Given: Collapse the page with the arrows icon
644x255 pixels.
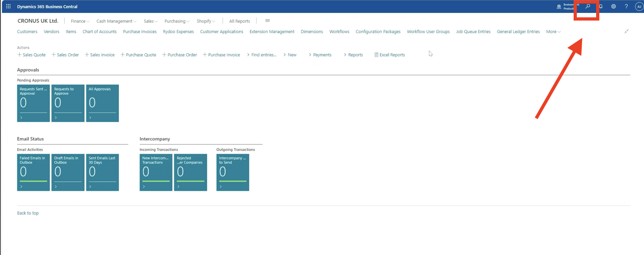Looking at the screenshot, I should 626,31.
